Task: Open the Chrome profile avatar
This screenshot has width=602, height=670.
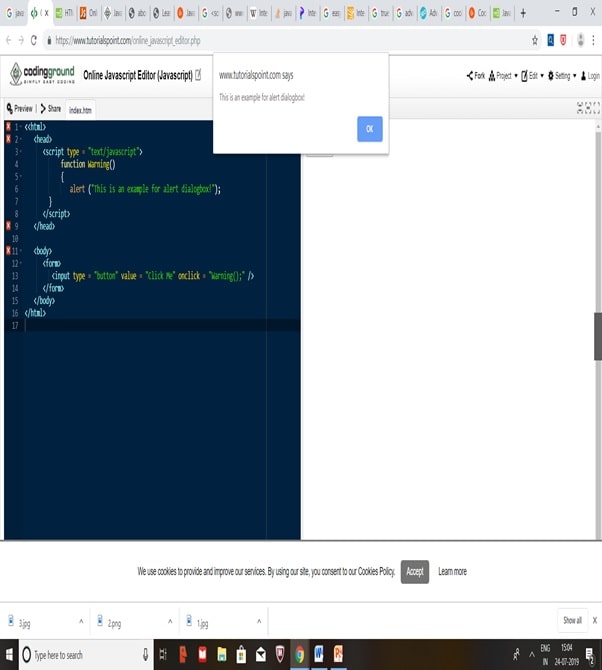Action: pos(580,40)
